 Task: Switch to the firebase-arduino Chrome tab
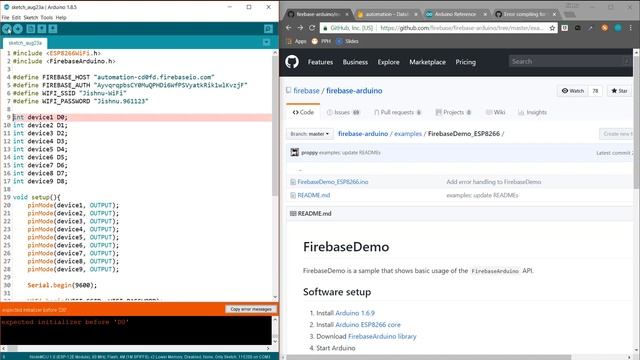(x=318, y=14)
